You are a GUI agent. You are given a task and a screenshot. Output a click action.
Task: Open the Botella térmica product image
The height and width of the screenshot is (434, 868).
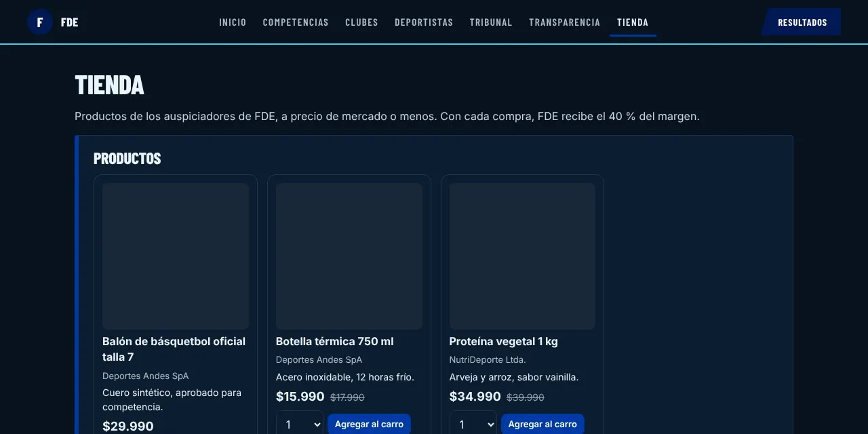pos(349,256)
